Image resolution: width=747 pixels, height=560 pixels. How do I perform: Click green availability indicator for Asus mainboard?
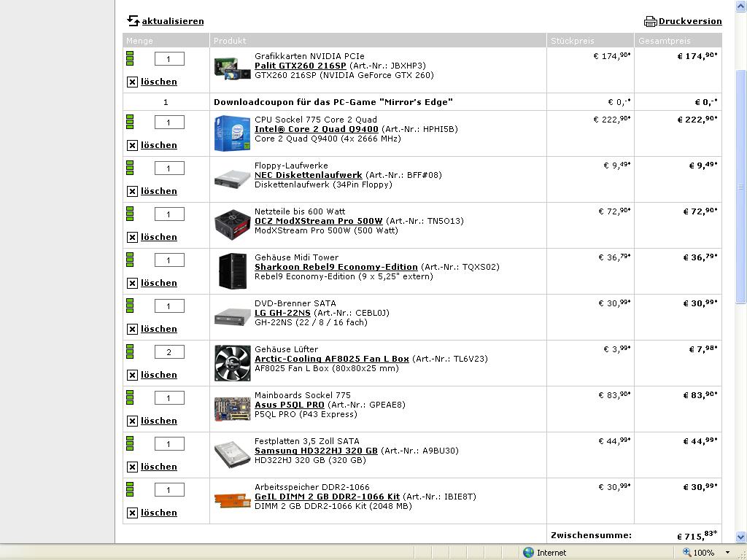point(130,397)
